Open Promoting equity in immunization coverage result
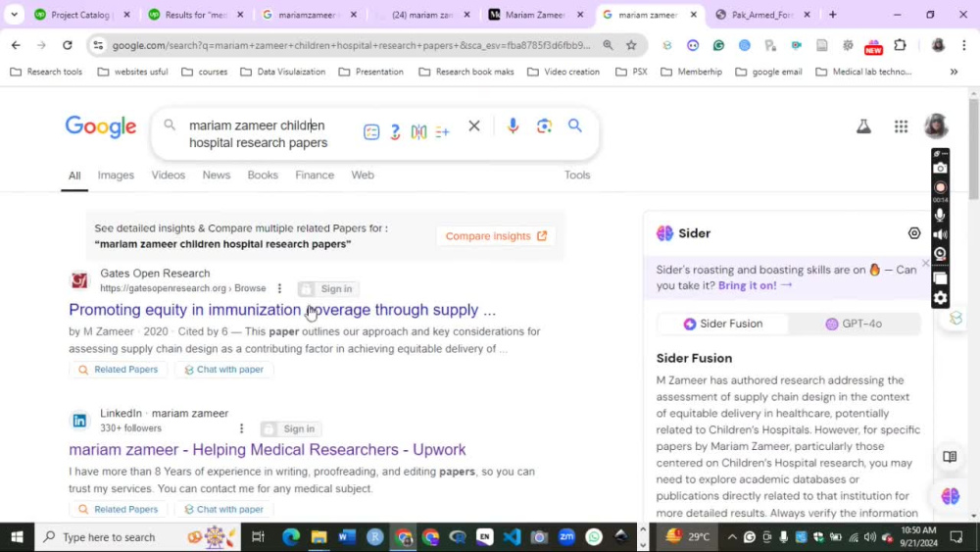 pyautogui.click(x=282, y=310)
